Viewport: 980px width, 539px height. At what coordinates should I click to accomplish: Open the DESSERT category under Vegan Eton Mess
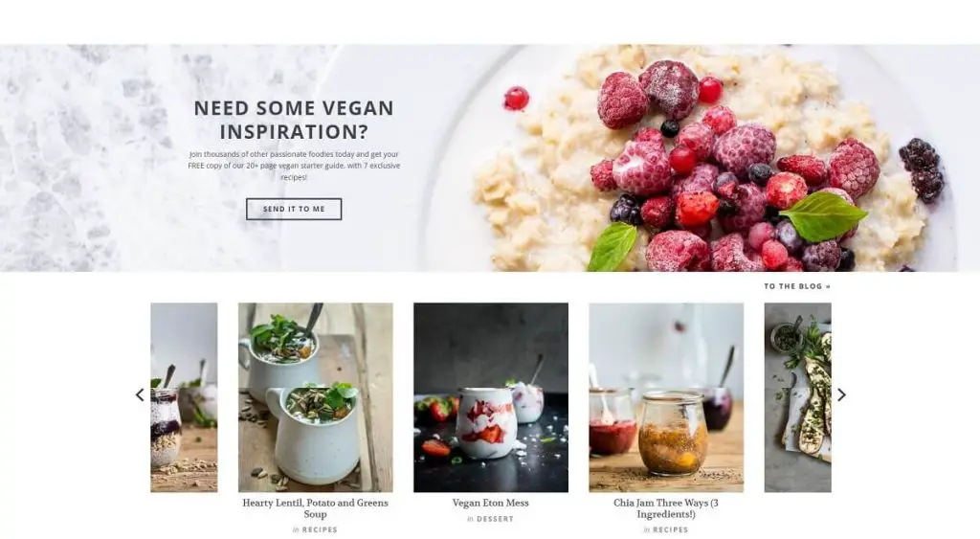[495, 519]
